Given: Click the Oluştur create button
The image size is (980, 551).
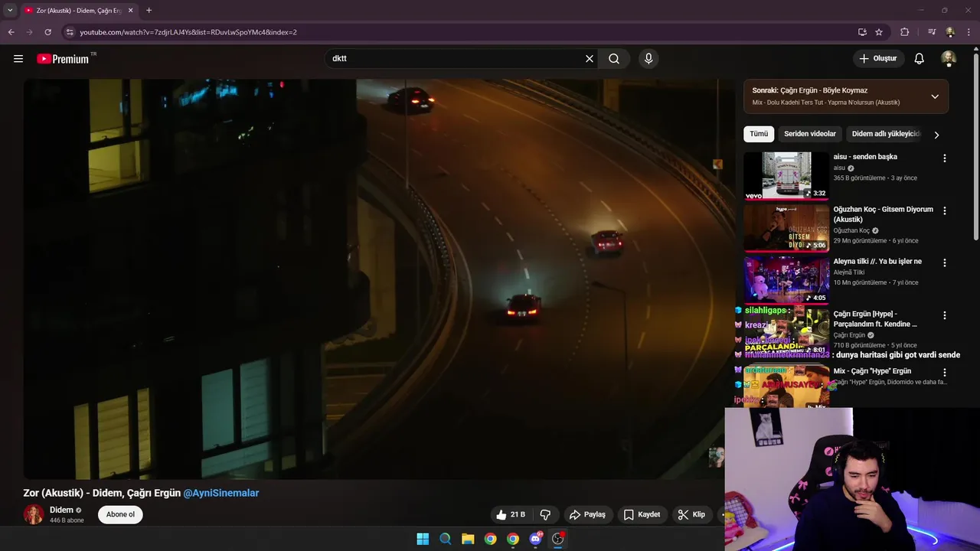Looking at the screenshot, I should 878,58.
